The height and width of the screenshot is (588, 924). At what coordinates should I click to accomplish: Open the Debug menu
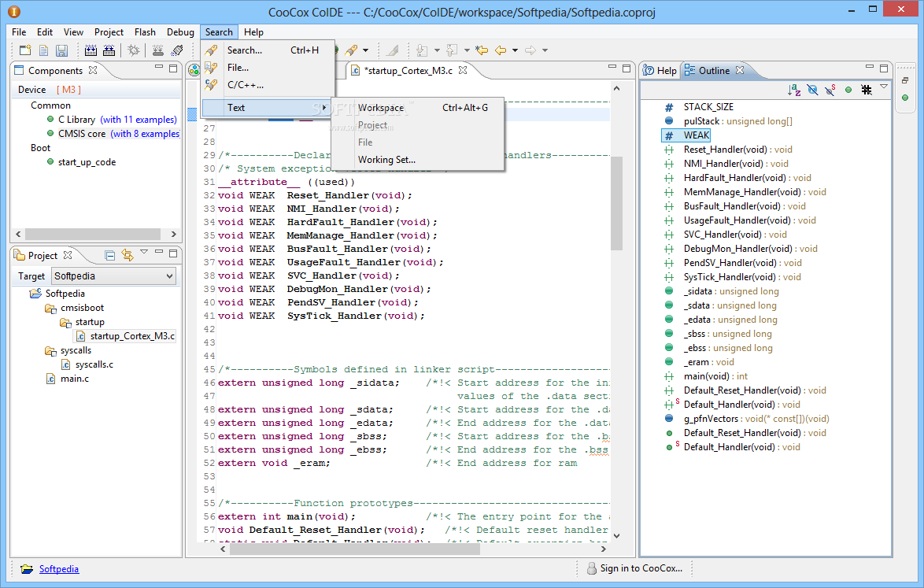180,31
